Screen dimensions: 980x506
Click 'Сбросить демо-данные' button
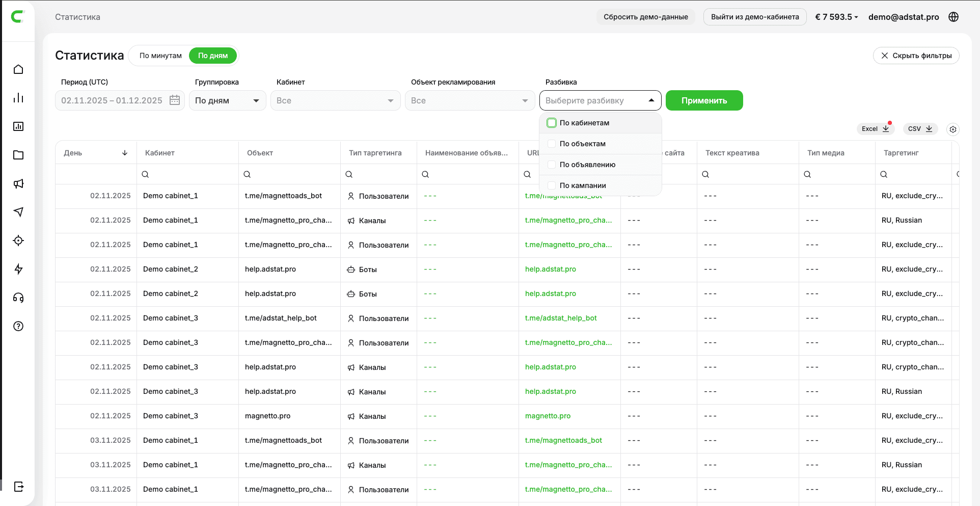[x=645, y=17]
